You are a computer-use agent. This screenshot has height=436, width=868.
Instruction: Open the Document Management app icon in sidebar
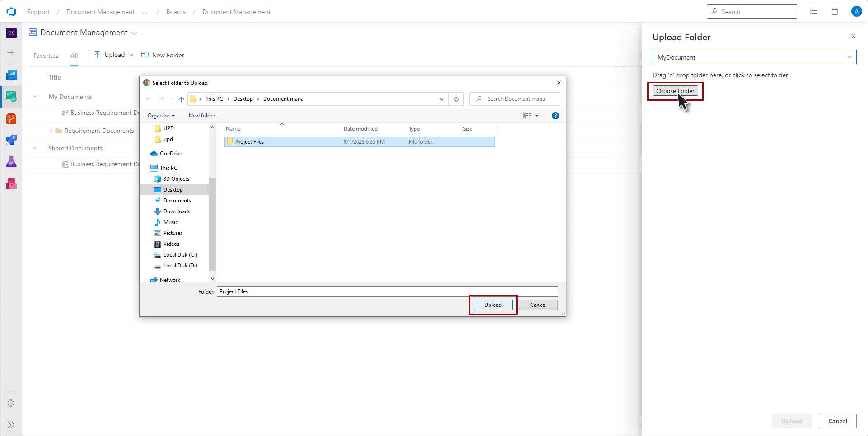tap(11, 96)
